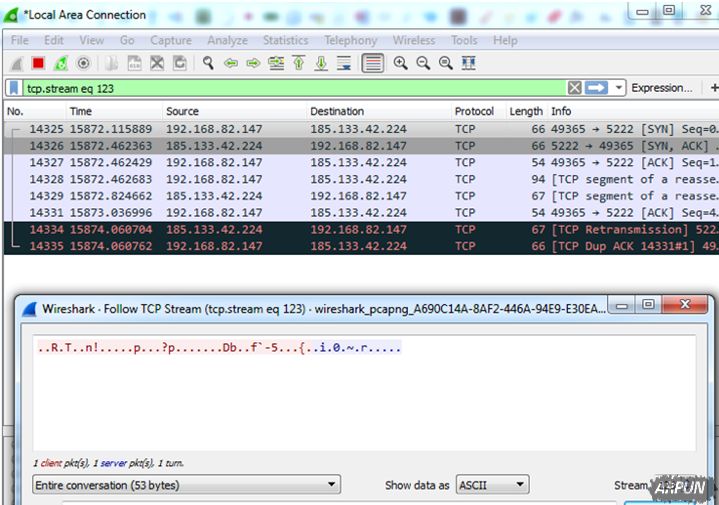Screen dimensions: 719x505
Task: Restart the current capture
Action: point(61,63)
